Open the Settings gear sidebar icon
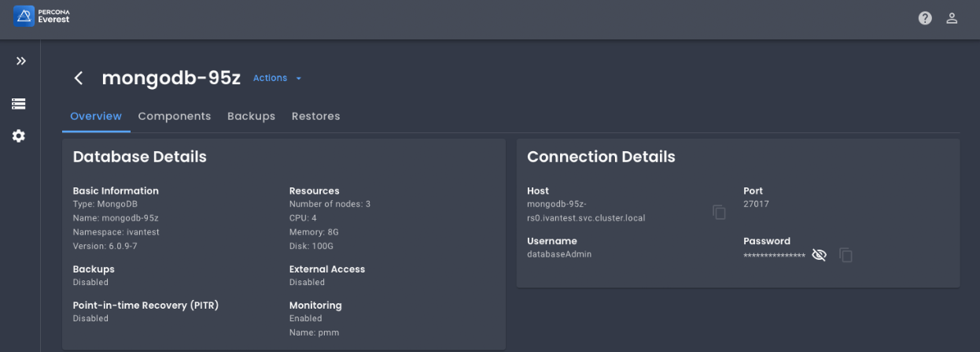 pos(19,136)
